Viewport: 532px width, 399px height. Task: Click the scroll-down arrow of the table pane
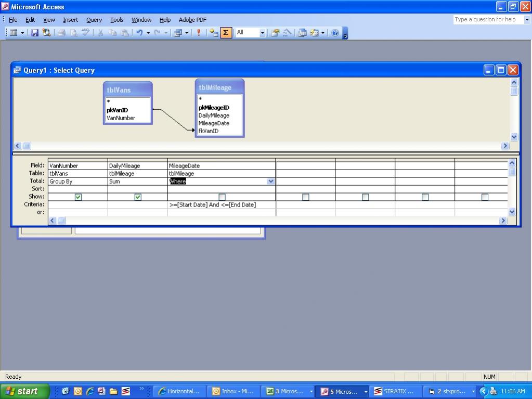(x=514, y=137)
